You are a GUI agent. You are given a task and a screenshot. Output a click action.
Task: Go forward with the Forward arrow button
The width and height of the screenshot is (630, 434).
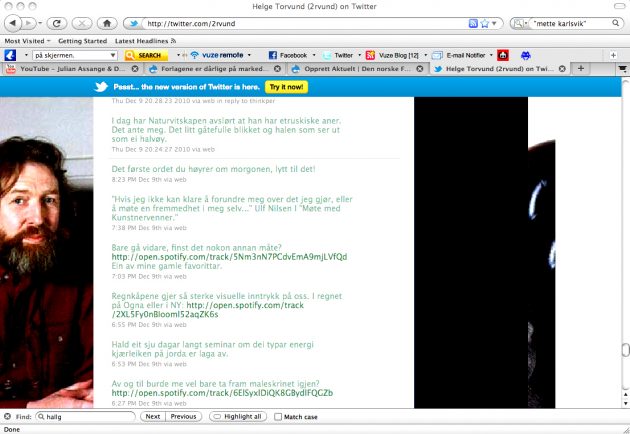(x=27, y=23)
